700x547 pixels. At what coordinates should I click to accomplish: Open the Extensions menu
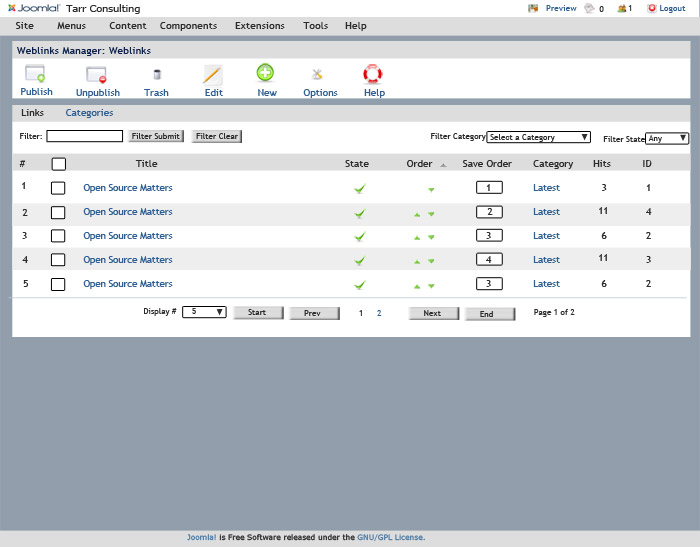(259, 25)
